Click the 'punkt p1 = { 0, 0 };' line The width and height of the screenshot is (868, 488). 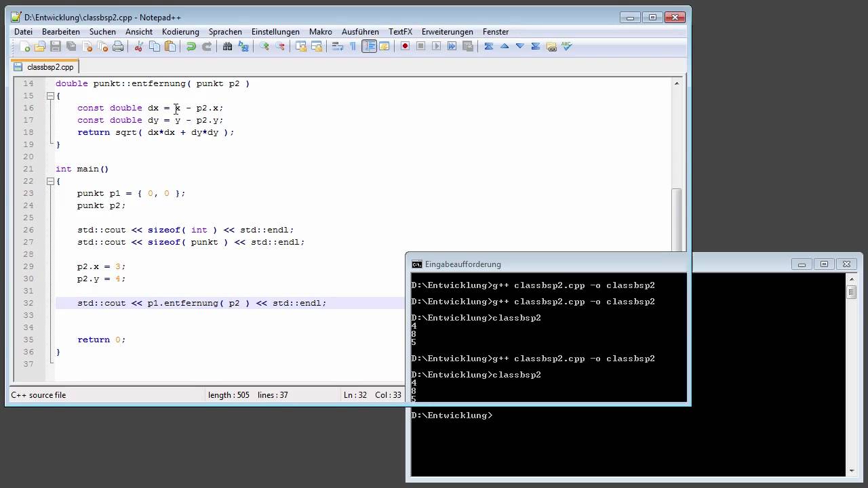pyautogui.click(x=131, y=193)
